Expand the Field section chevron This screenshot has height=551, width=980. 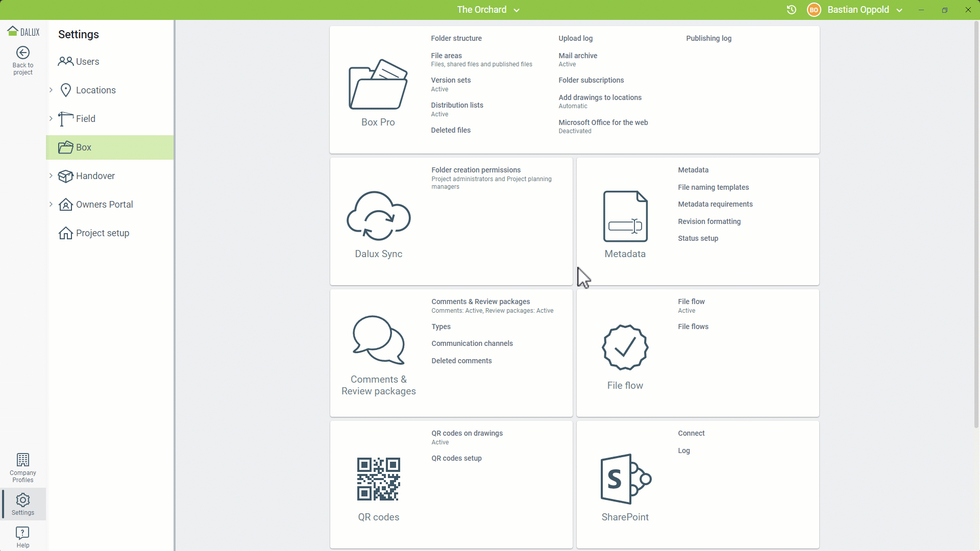pos(51,119)
